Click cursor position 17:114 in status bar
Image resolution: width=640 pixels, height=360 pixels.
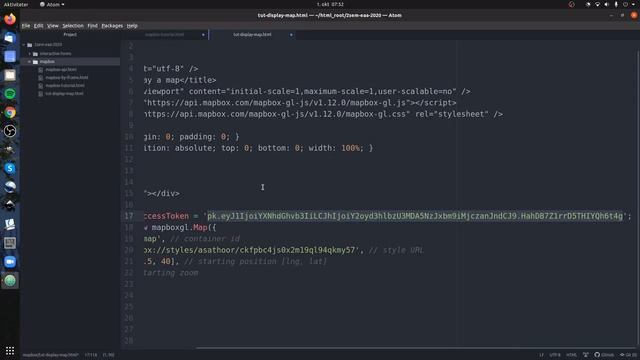coord(91,355)
